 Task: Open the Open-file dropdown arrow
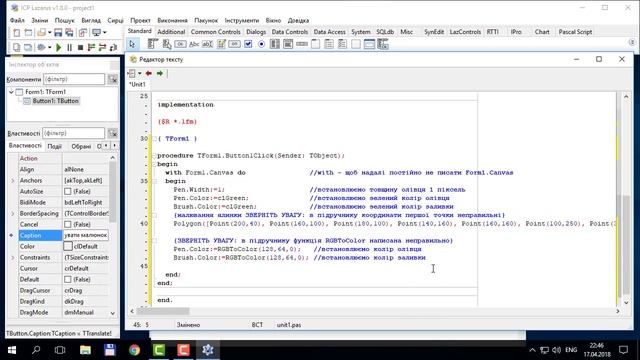pyautogui.click(x=49, y=33)
